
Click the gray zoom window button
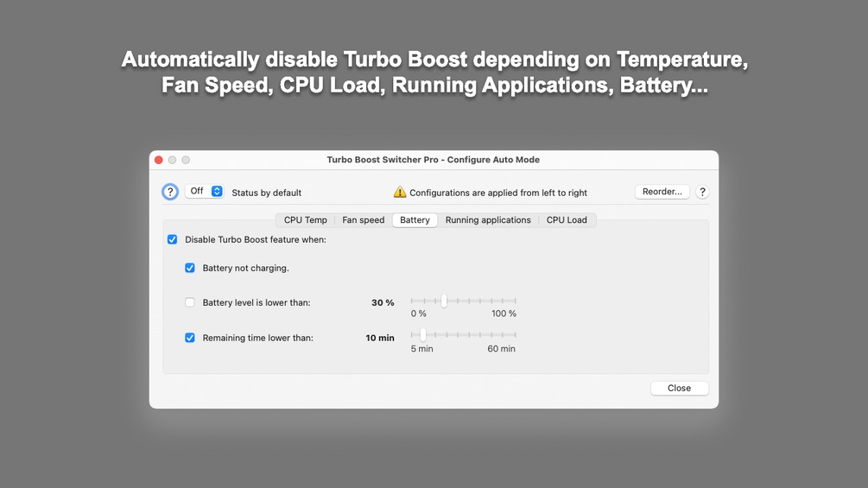tap(186, 160)
